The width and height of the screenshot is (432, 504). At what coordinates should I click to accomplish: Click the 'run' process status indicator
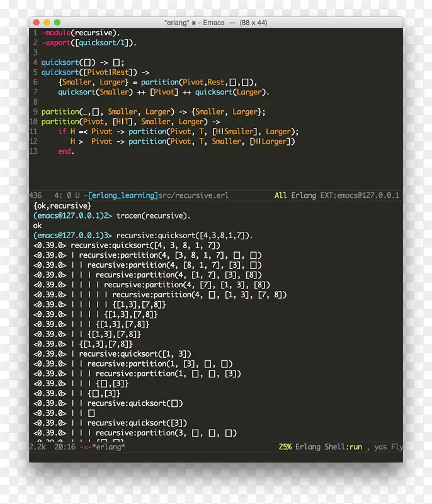pyautogui.click(x=356, y=447)
